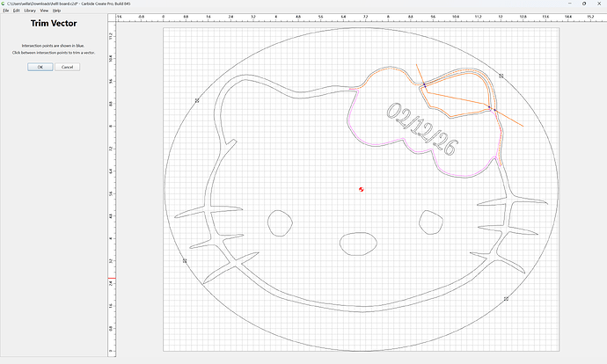Click the lower-right node marker on outer ellipse
Screen dimensions: 607x364
506,299
